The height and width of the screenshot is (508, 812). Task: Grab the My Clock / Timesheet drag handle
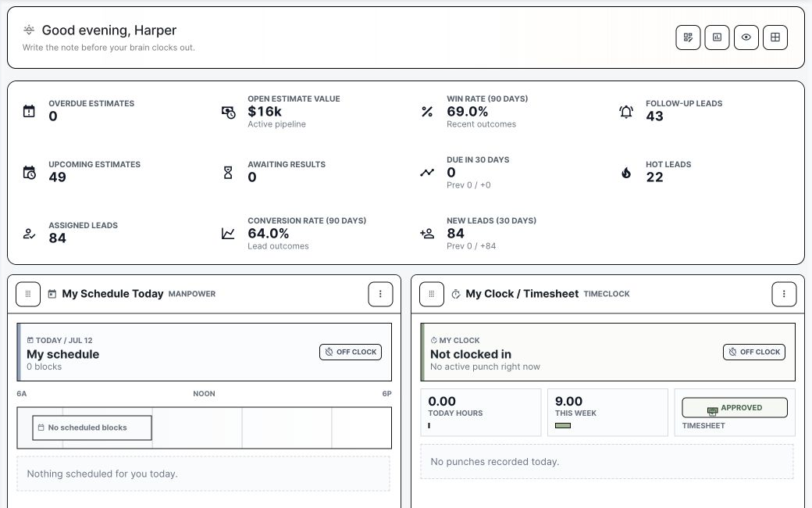pos(431,294)
